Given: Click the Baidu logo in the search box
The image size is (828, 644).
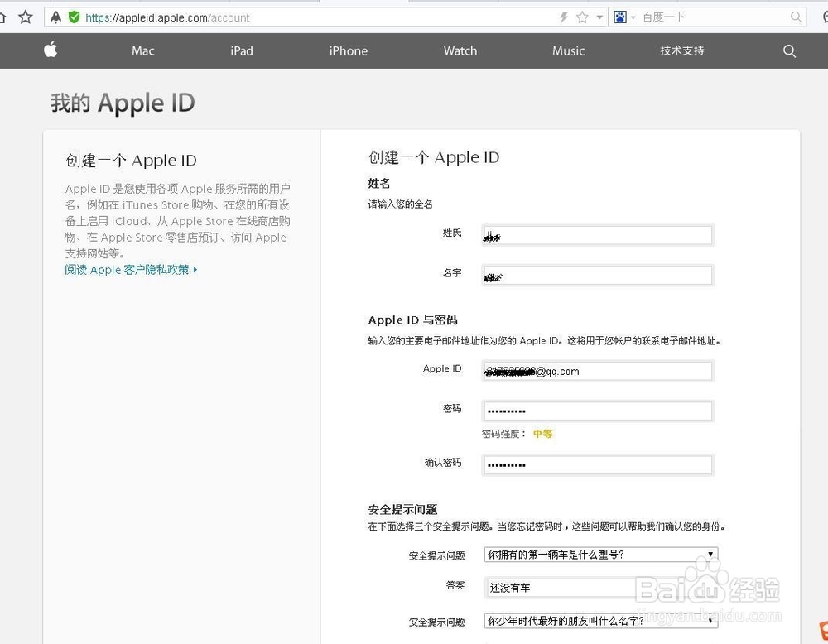Looking at the screenshot, I should (620, 17).
